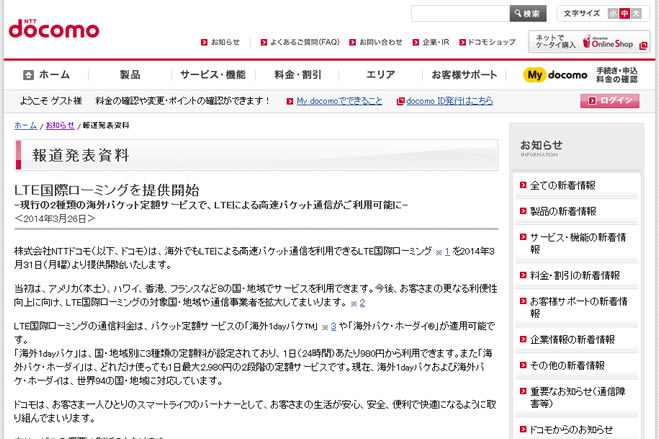Open 企業・IR link in header
This screenshot has height=439, width=659.
point(436,42)
